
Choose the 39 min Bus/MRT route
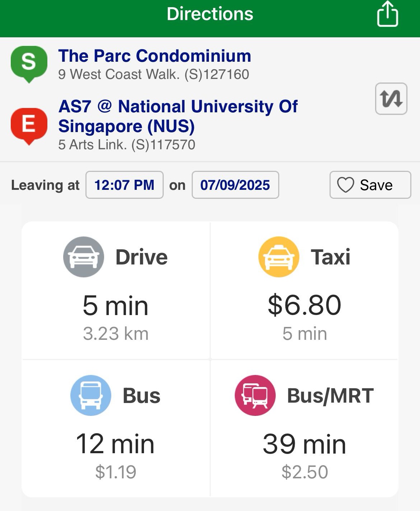click(x=304, y=444)
